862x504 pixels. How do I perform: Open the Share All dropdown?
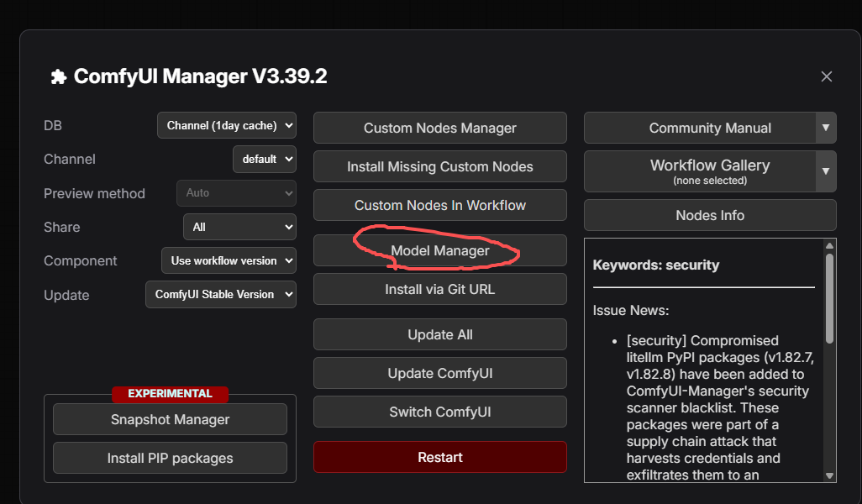click(x=239, y=227)
